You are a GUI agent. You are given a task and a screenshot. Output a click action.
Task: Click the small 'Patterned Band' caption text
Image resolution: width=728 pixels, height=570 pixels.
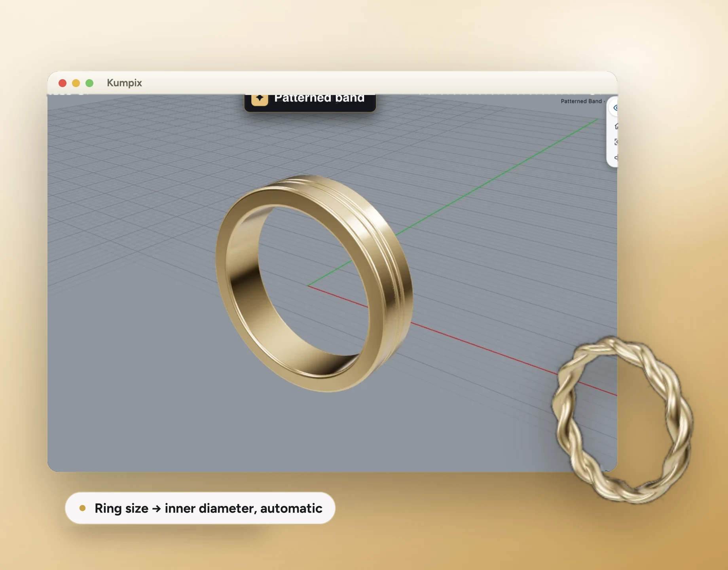pyautogui.click(x=581, y=101)
